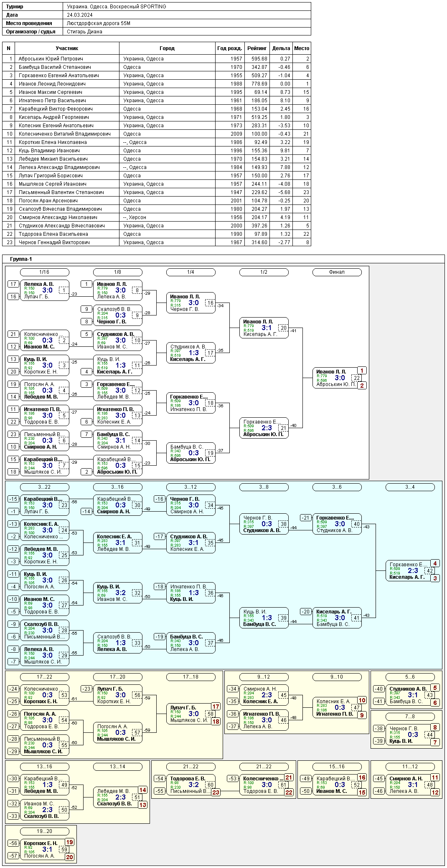Click the '17...22' round header

pyautogui.click(x=44, y=677)
